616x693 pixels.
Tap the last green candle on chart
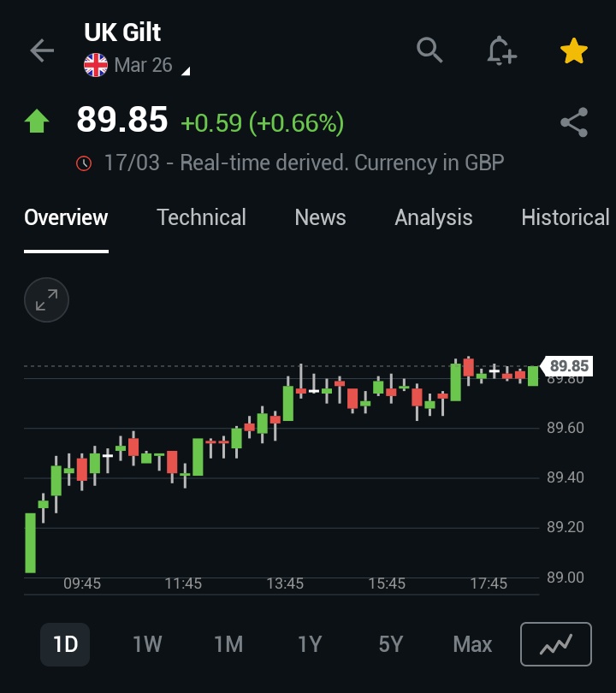click(533, 376)
